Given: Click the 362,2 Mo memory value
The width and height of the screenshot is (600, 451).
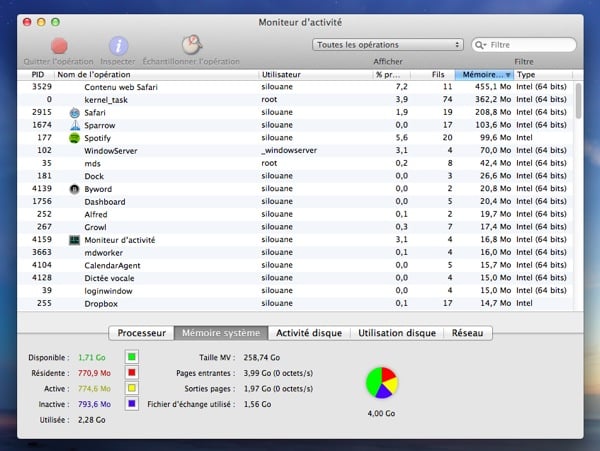Looking at the screenshot, I should click(x=493, y=99).
